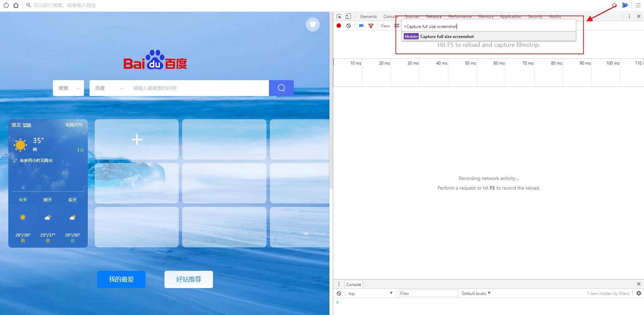
Task: Click the 100 ms timeline marker
Action: pos(613,63)
